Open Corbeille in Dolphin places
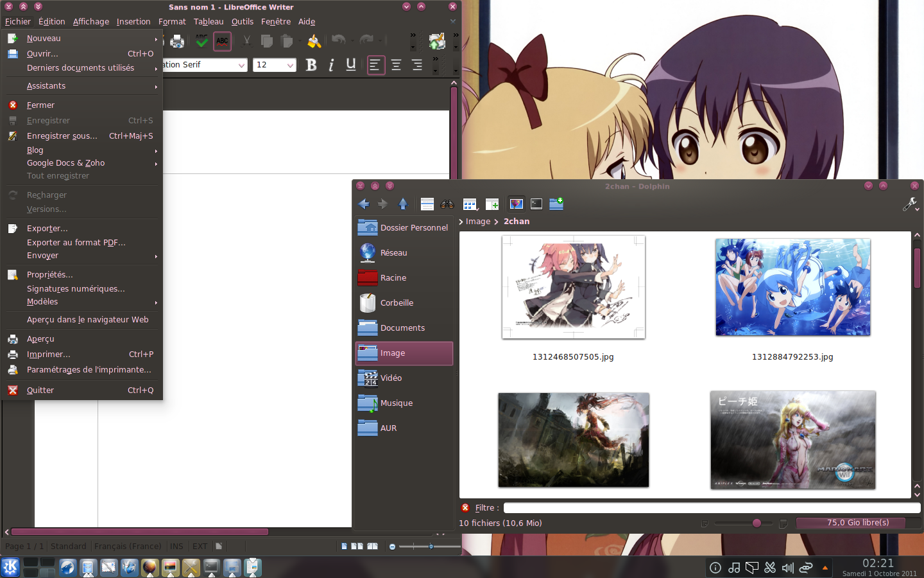Image resolution: width=924 pixels, height=578 pixels. (404, 303)
